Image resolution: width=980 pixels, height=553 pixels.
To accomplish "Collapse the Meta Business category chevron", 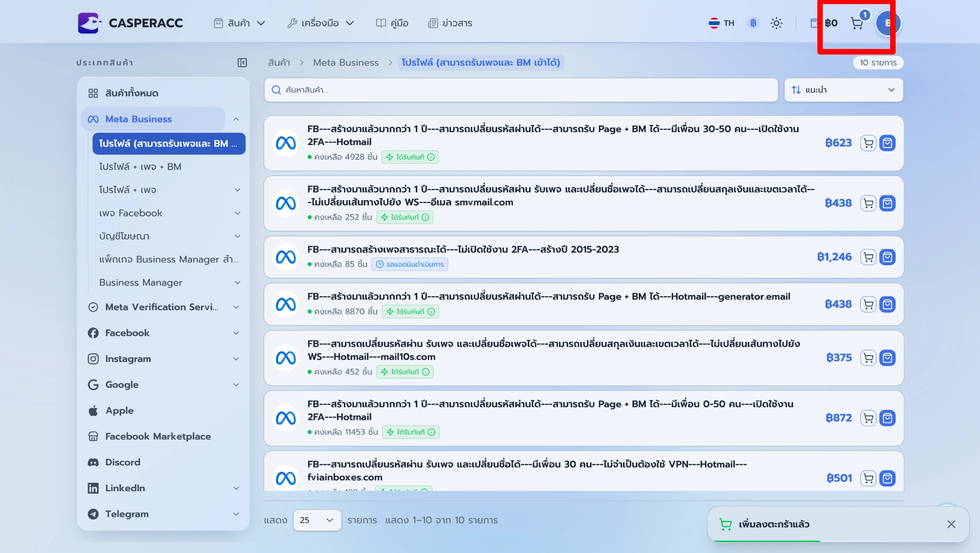I will point(236,119).
